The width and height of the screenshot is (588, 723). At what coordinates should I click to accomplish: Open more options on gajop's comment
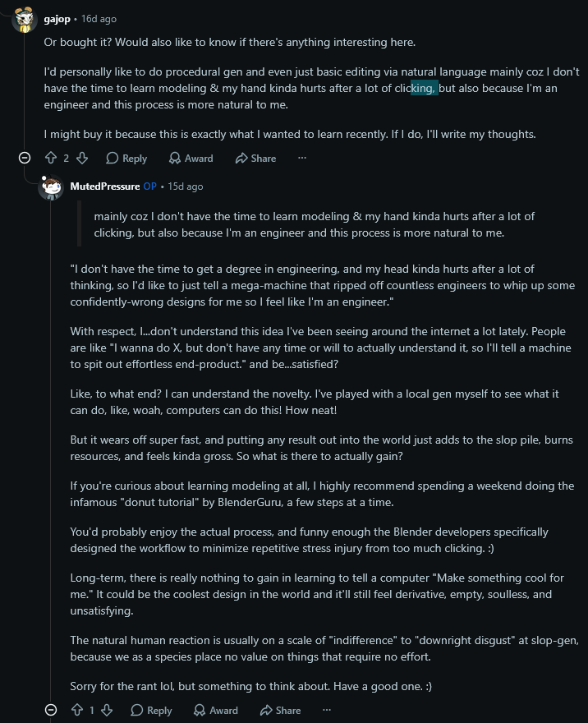(x=302, y=158)
